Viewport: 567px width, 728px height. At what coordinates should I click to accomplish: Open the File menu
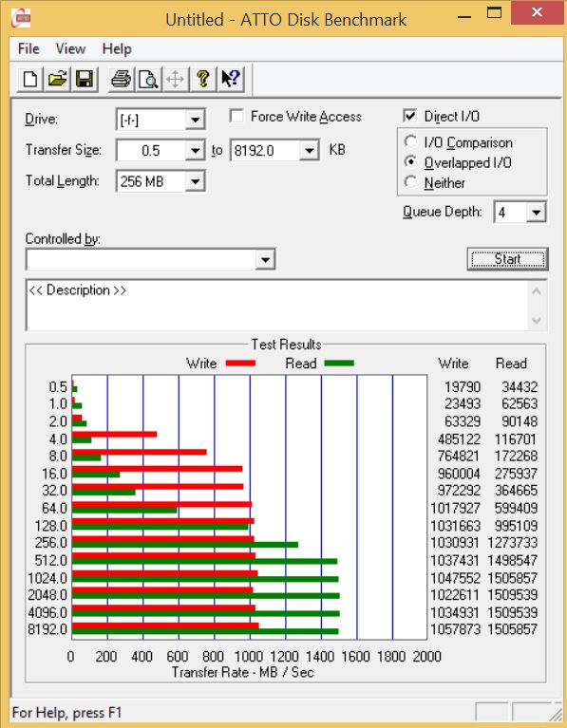click(28, 48)
